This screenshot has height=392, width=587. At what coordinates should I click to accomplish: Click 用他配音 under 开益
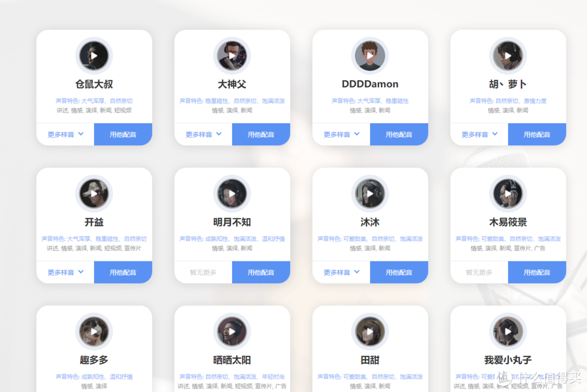(x=123, y=272)
